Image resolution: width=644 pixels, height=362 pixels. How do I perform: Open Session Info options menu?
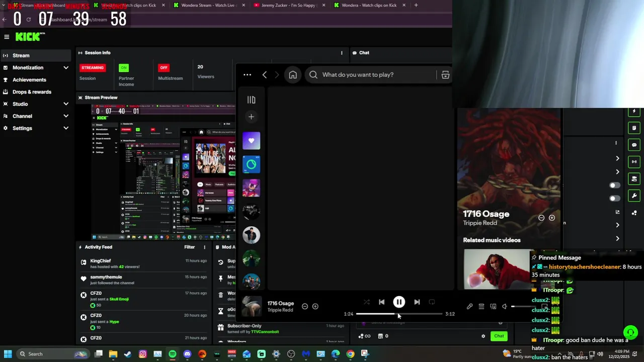tap(342, 53)
